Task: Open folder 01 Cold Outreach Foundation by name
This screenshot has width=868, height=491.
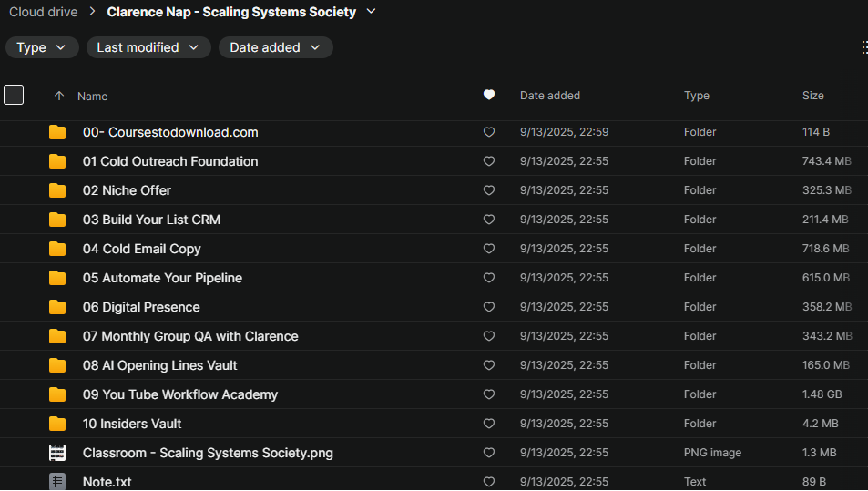Action: pos(170,161)
